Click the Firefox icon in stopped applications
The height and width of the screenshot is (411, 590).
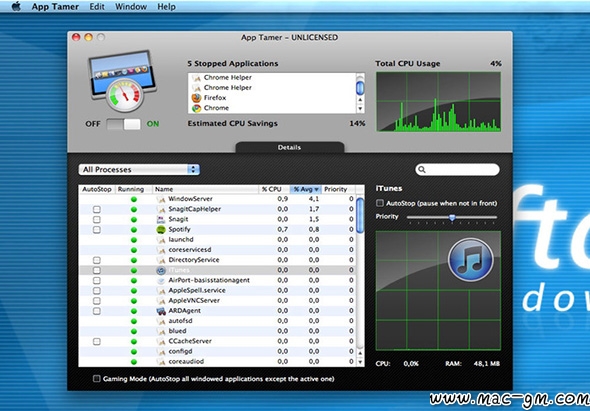tap(196, 98)
